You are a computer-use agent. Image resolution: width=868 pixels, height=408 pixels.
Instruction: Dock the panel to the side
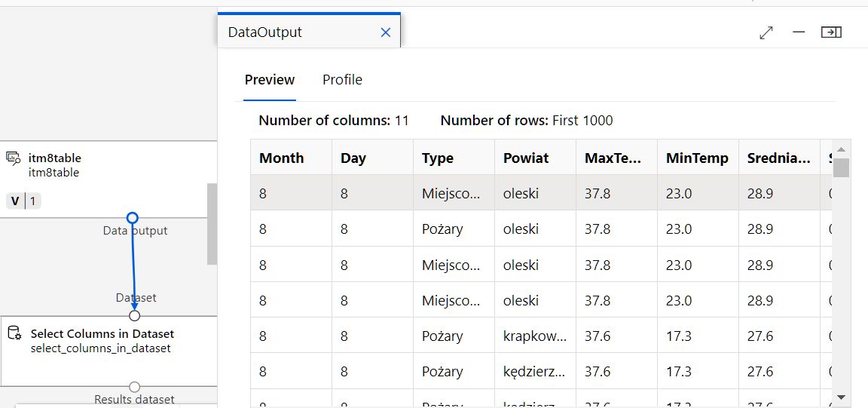pyautogui.click(x=831, y=32)
